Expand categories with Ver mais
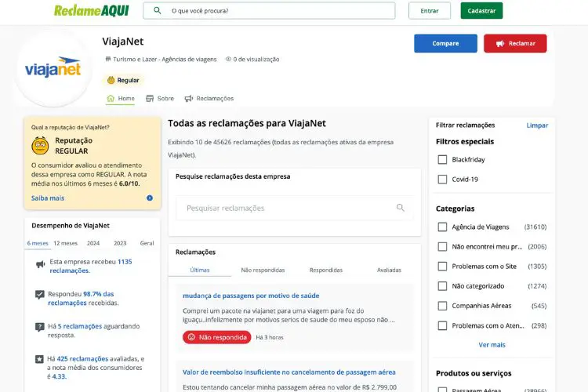 (x=492, y=345)
